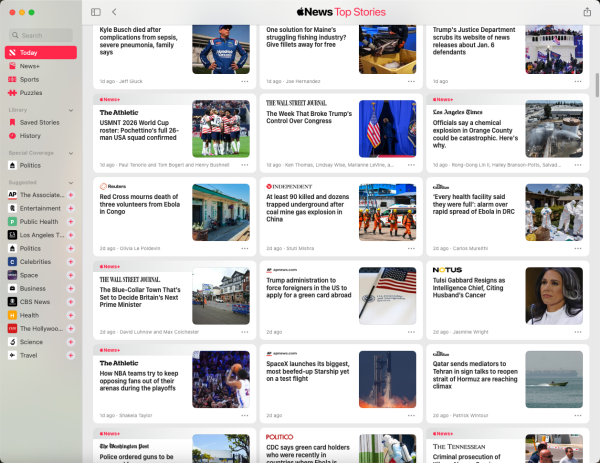Toggle the sidebar with the toolbar icon
This screenshot has width=600, height=463.
(x=96, y=12)
